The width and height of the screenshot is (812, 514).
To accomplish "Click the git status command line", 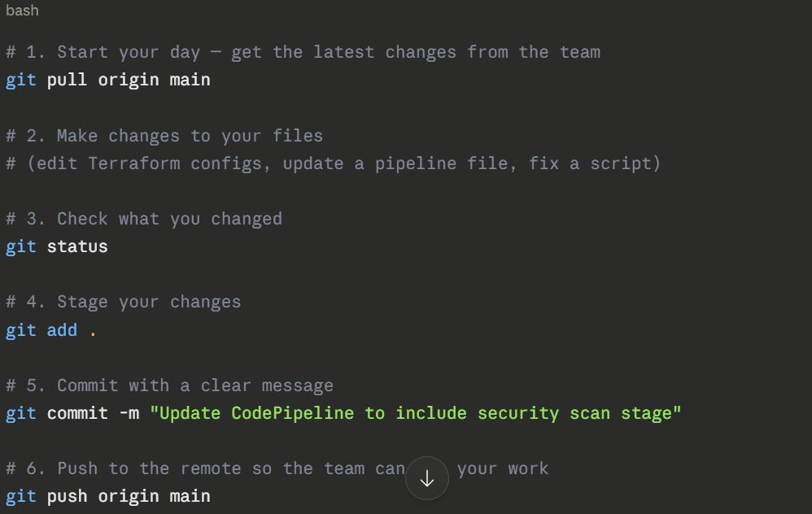I will pyautogui.click(x=57, y=246).
